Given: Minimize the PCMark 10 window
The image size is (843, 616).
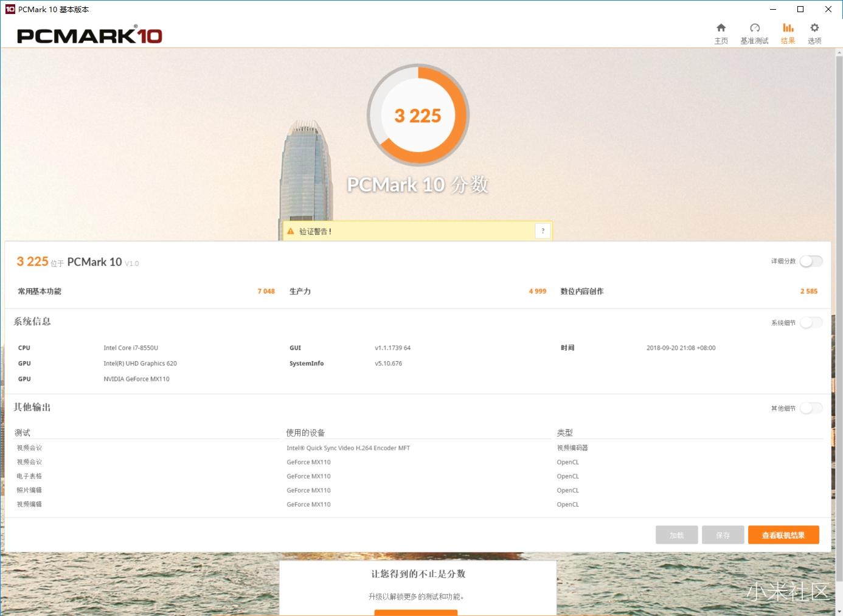Looking at the screenshot, I should (773, 9).
